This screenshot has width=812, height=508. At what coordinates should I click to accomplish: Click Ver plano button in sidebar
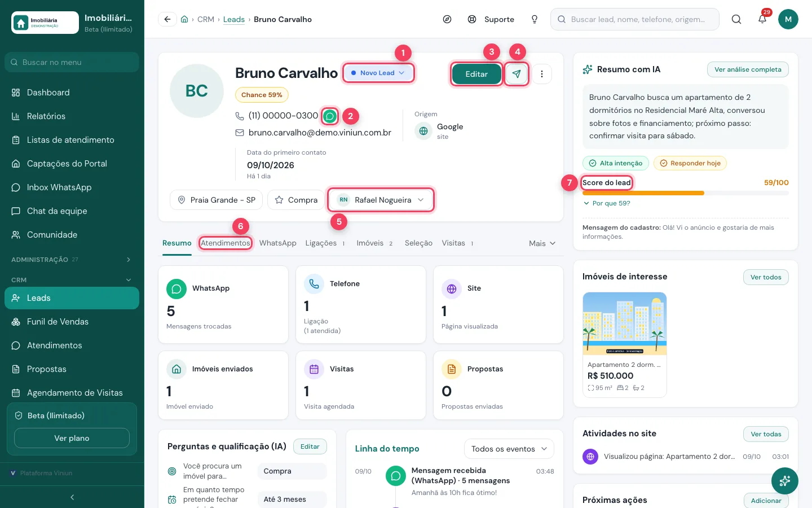(72, 438)
